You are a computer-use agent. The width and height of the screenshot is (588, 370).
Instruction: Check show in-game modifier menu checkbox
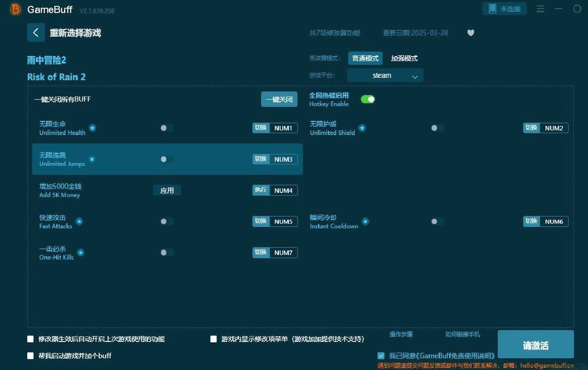[x=214, y=339]
